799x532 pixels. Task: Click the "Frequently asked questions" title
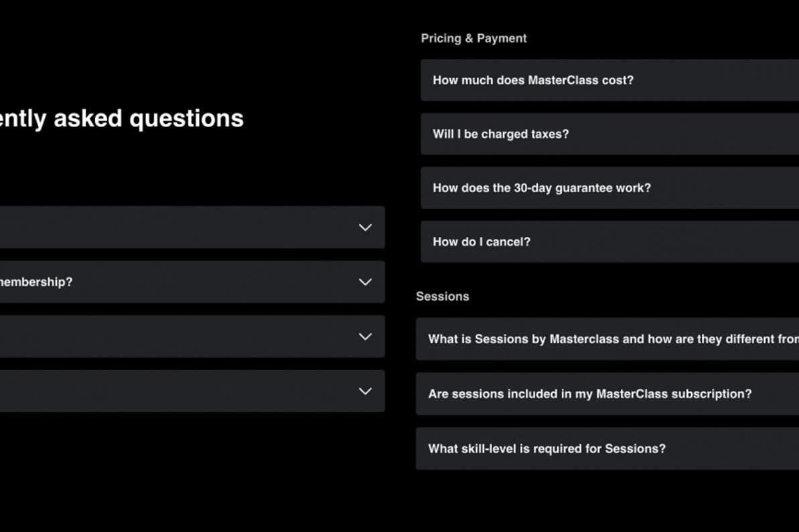pyautogui.click(x=122, y=118)
